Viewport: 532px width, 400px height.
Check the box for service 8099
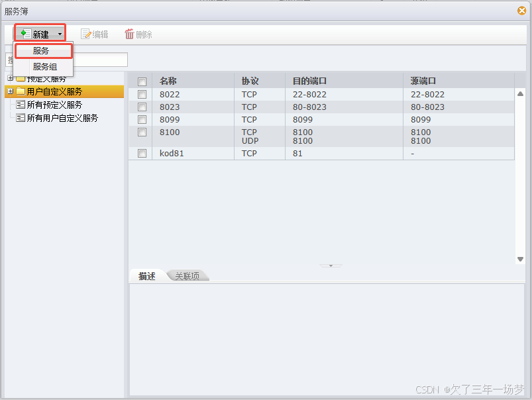(x=142, y=119)
